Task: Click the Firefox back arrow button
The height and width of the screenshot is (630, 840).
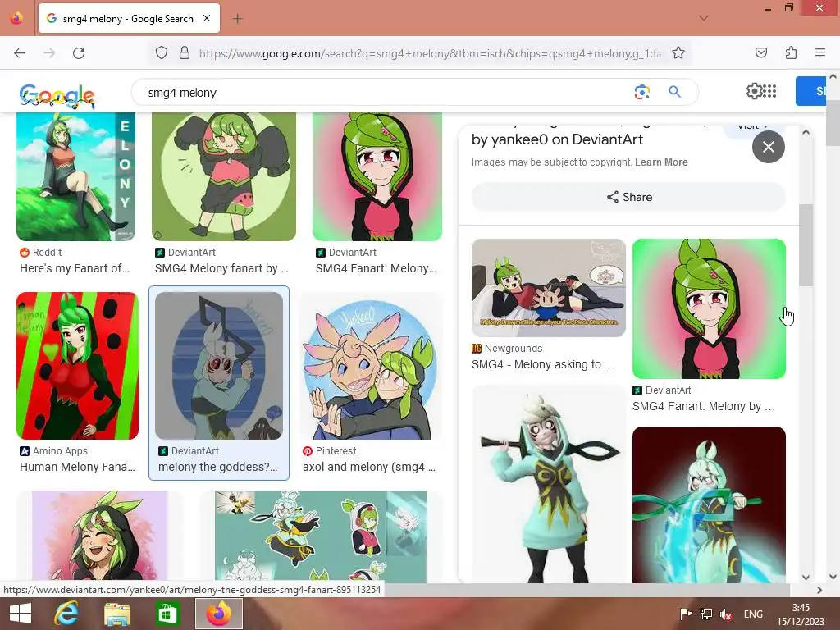Action: tap(20, 53)
